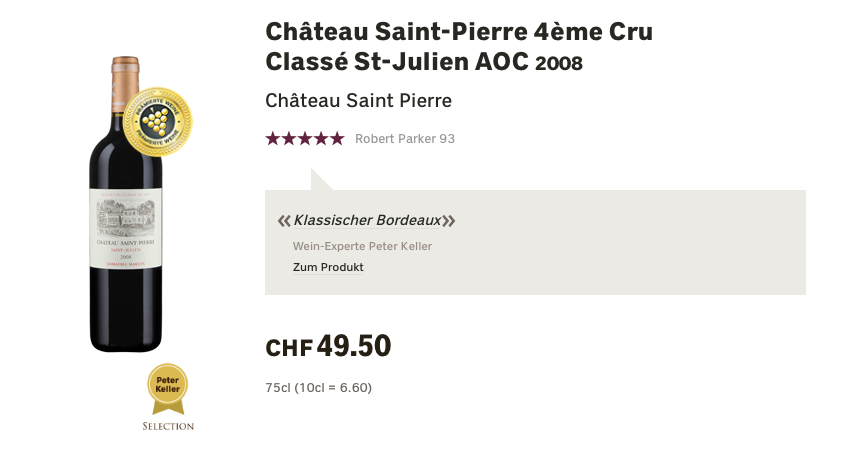Click the bottle label with château illustration

tap(126, 229)
